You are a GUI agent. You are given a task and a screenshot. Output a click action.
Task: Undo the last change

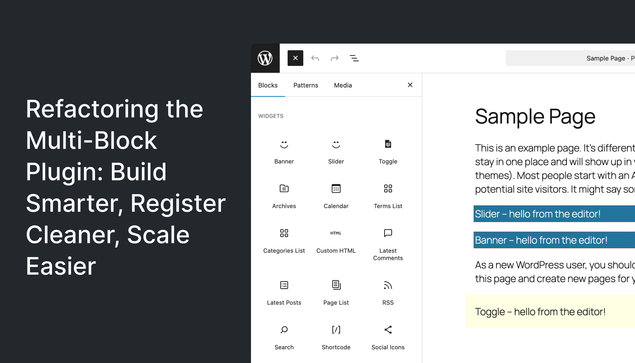pos(315,58)
